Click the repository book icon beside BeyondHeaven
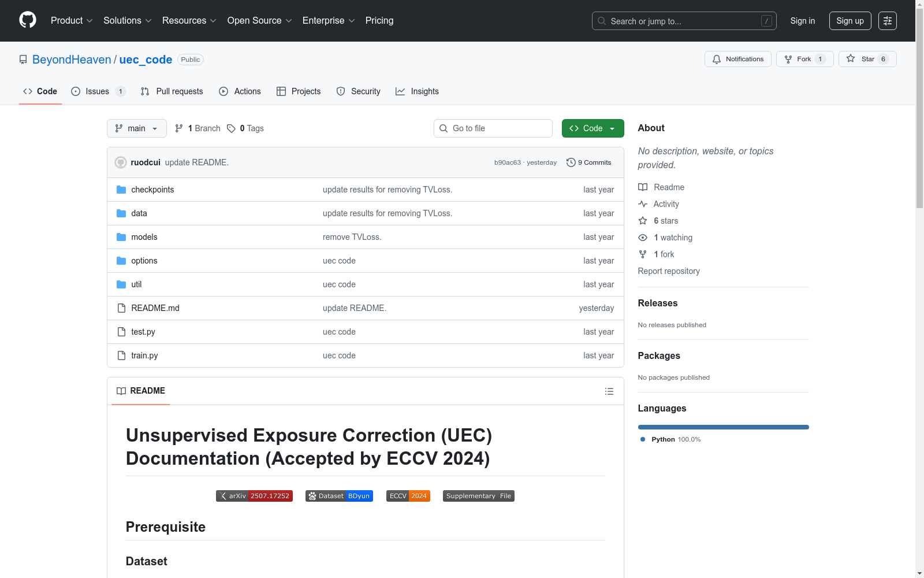This screenshot has height=578, width=924. tap(23, 60)
